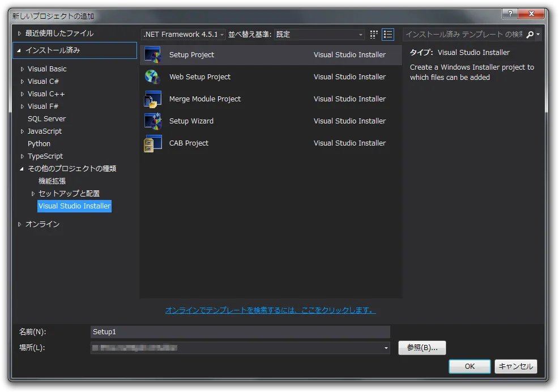This screenshot has width=559, height=392.
Task: Switch to list view layout
Action: pyautogui.click(x=388, y=34)
